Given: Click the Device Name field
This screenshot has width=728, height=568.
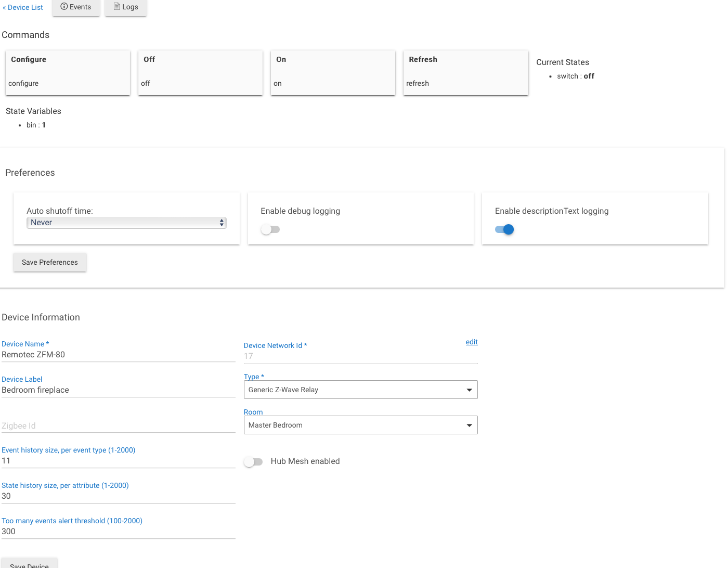Looking at the screenshot, I should click(x=118, y=355).
